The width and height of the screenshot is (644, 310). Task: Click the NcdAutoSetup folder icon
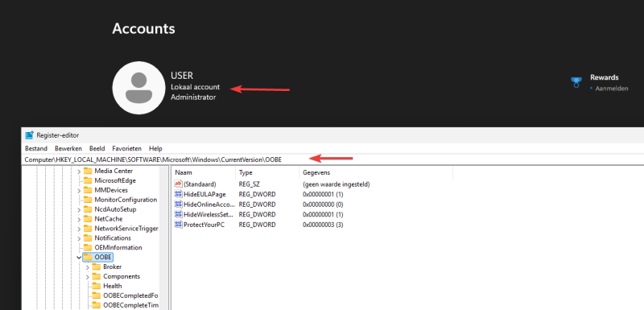coord(88,209)
